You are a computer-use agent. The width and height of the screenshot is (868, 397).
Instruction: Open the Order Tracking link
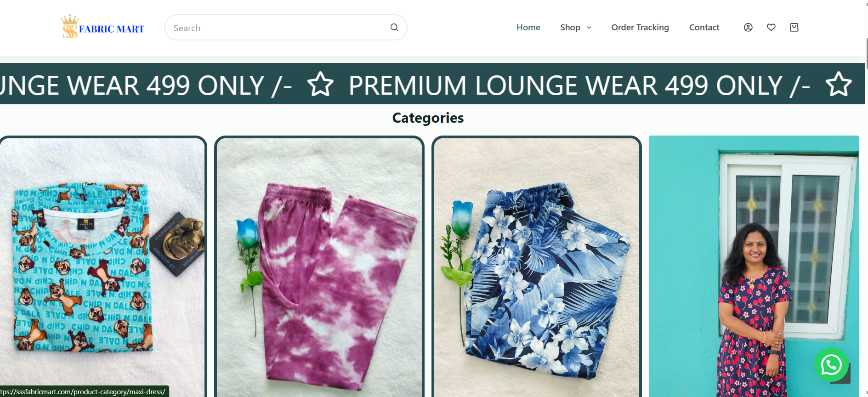tap(640, 28)
